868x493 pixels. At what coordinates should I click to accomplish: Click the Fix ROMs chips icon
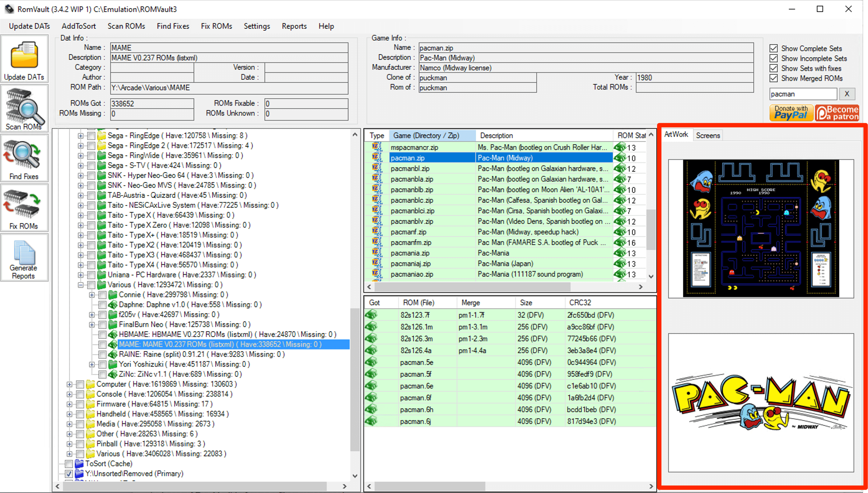click(22, 204)
